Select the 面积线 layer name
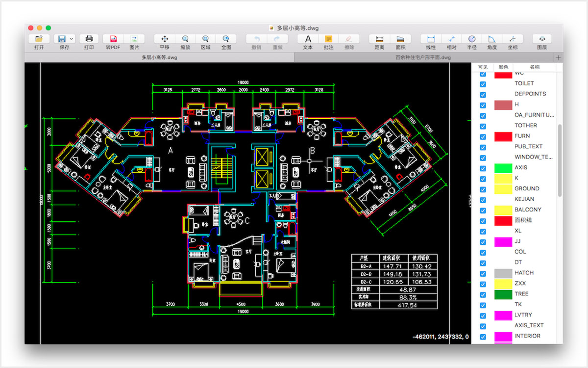The width and height of the screenshot is (588, 368). tap(523, 220)
